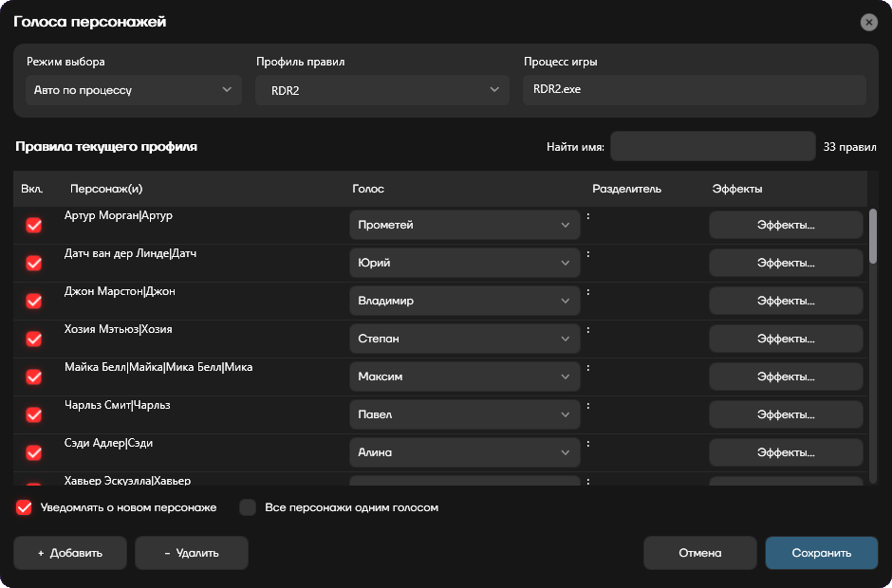Expand the Профиль правил RDR2 dropdown
This screenshot has height=588, width=892.
click(x=382, y=90)
